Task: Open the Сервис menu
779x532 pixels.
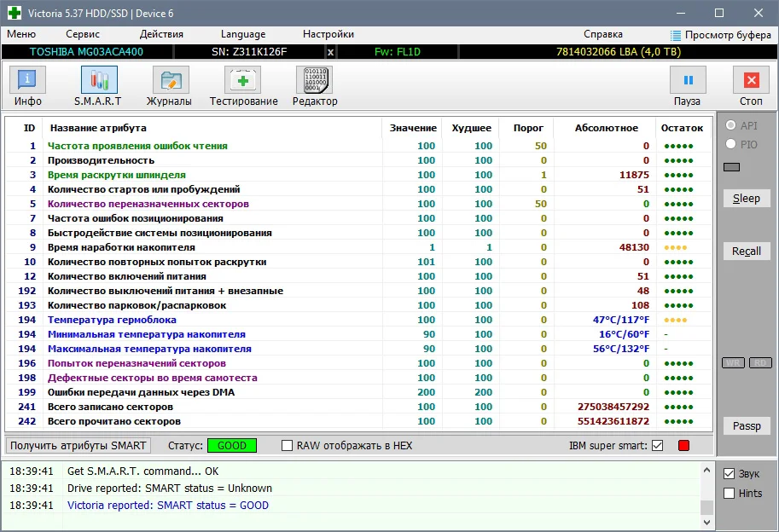Action: coord(83,34)
